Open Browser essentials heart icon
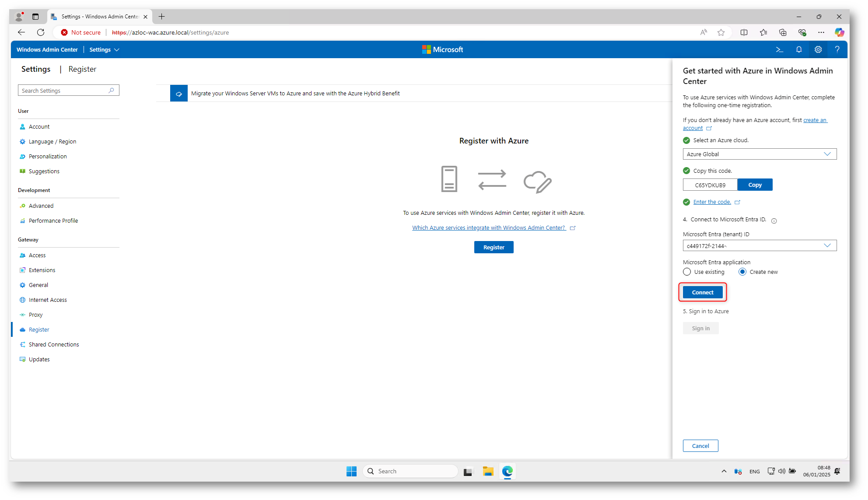 (802, 32)
